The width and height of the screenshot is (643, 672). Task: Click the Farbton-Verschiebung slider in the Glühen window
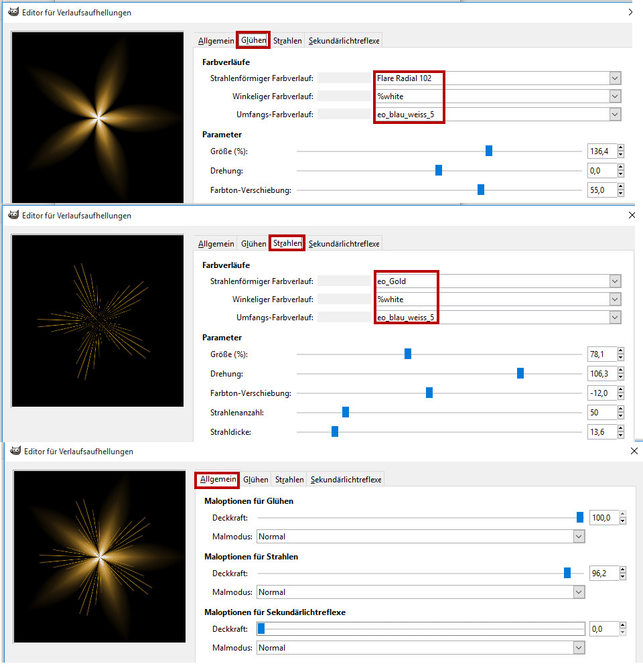click(439, 190)
